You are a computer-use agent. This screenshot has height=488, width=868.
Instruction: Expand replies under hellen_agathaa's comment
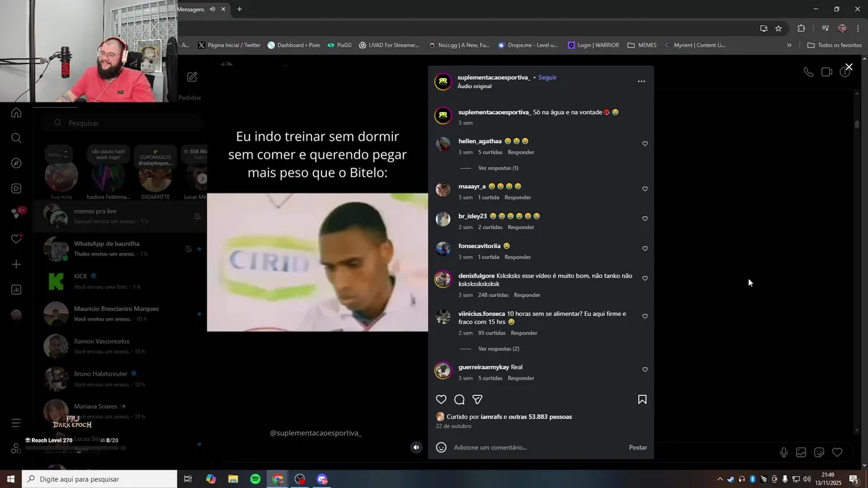point(498,168)
